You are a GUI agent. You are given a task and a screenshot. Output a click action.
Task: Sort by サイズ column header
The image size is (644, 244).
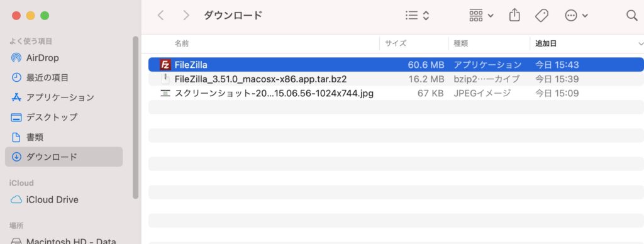tap(396, 43)
